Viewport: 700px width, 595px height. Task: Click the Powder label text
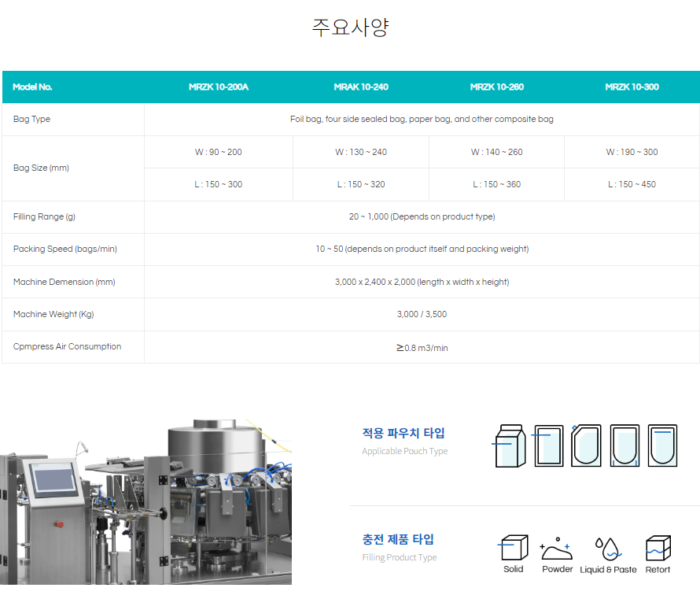click(557, 569)
